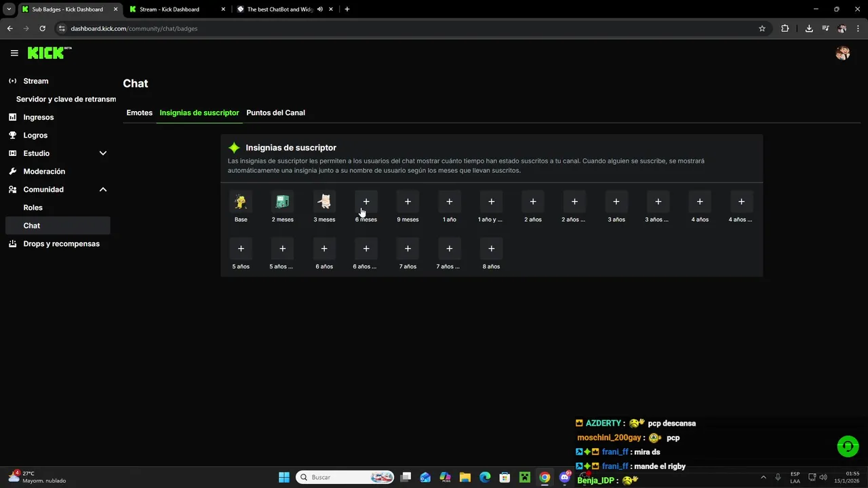Switch to Puntos del Canal tab
Viewport: 868px width, 488px height.
click(x=275, y=113)
